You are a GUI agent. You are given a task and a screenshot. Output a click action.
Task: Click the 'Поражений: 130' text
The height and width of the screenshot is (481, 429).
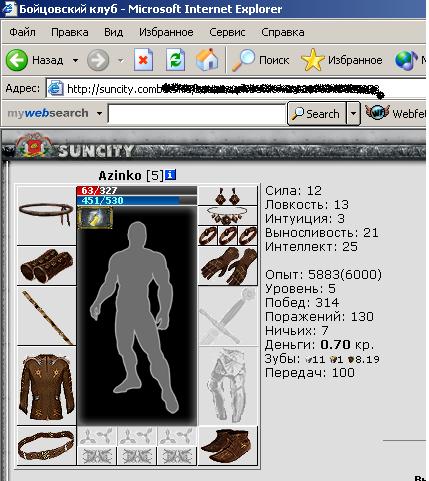(x=319, y=317)
